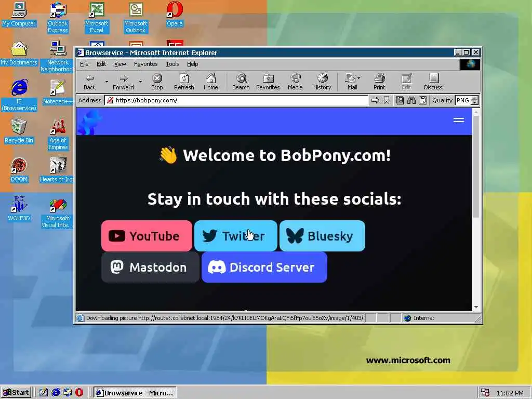This screenshot has width=532, height=399.
Task: Select the Outlook Express desktop icon
Action: (x=58, y=18)
